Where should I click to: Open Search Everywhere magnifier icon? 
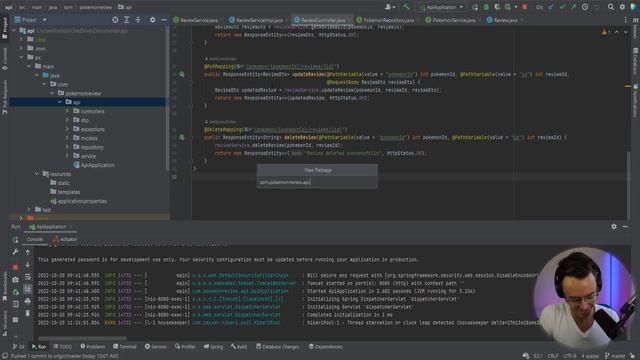point(611,7)
